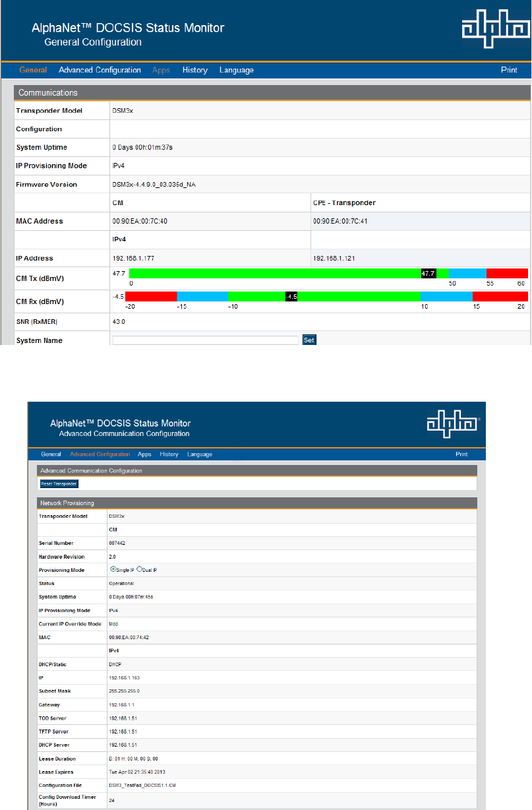Click Config Download Timer value 24
The width and height of the screenshot is (532, 810).
(111, 800)
